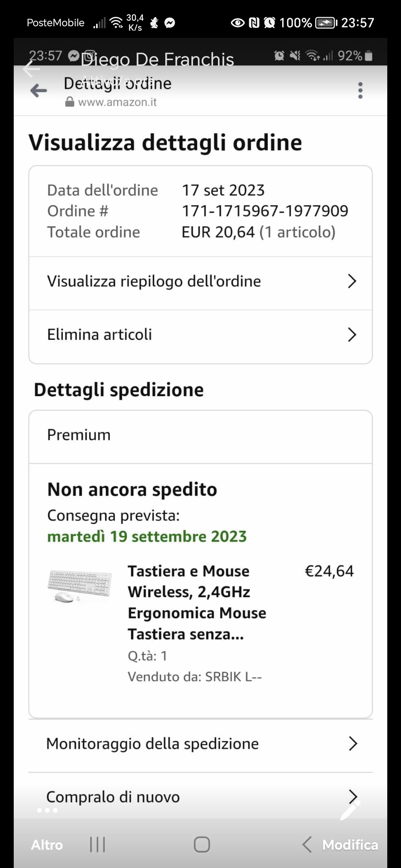Tap the back arrow beside Dettagli ordine
The width and height of the screenshot is (401, 868).
39,91
